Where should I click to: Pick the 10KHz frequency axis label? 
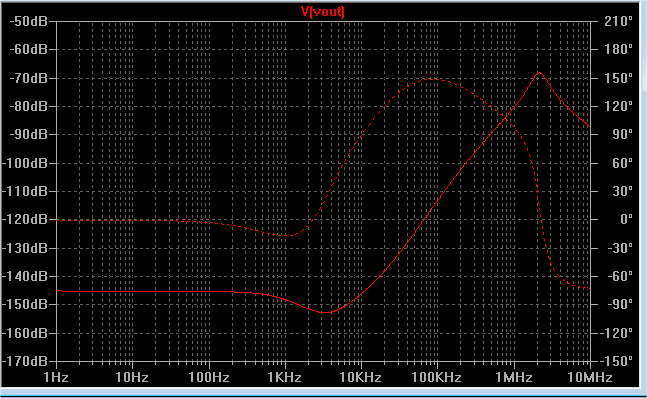pos(361,377)
